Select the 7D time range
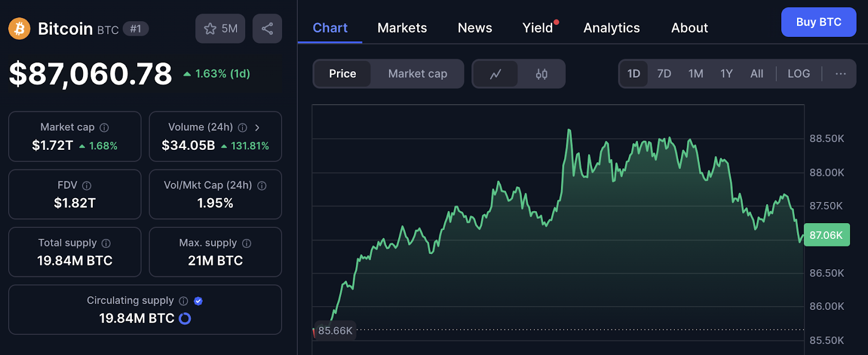 (x=664, y=74)
